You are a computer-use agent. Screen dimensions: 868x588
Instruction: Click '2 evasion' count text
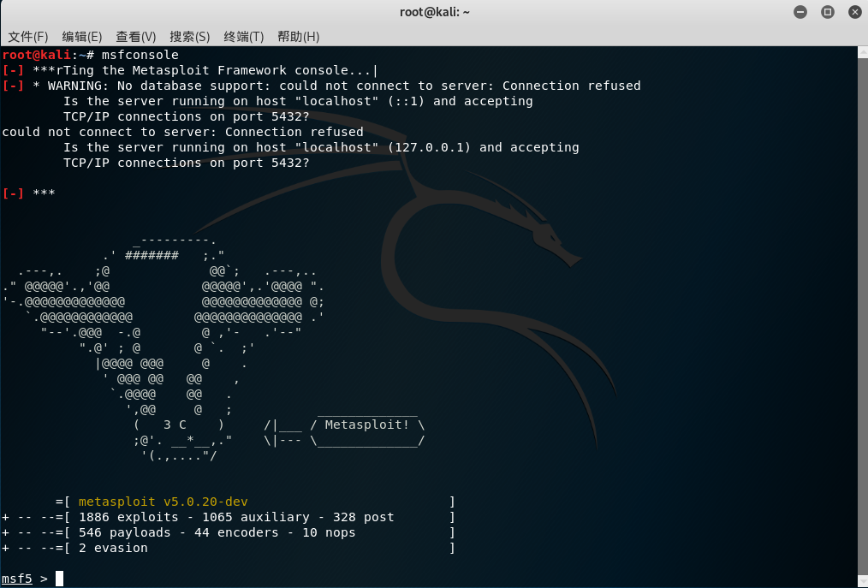[113, 548]
